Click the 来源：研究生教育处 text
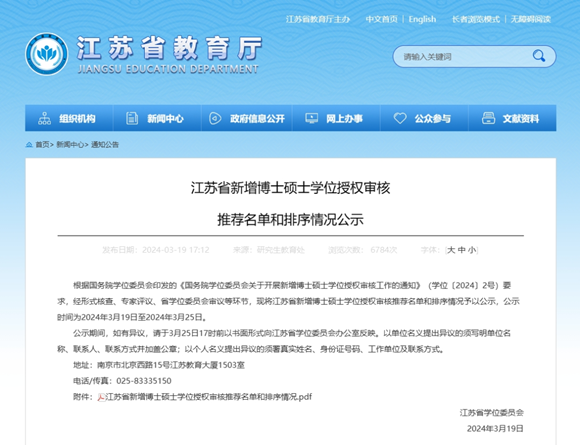This screenshot has width=580, height=445. (x=269, y=250)
